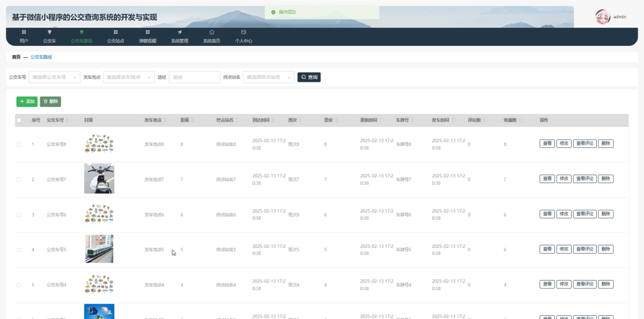
Task: Click 查看 for 公交车号7
Action: (547, 179)
